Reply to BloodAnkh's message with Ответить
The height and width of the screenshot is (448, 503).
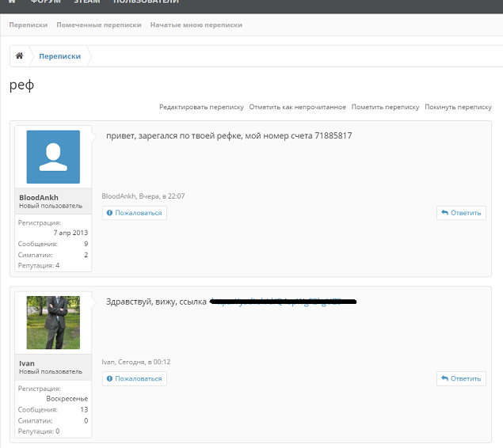461,213
